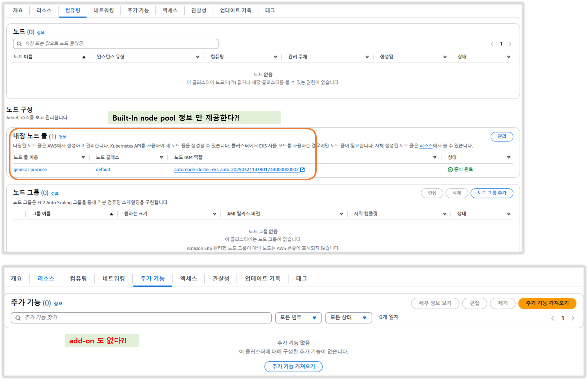The width and height of the screenshot is (588, 380).
Task: Click sort arrow on AMI 릴리스 버전 column
Action: [x=341, y=214]
